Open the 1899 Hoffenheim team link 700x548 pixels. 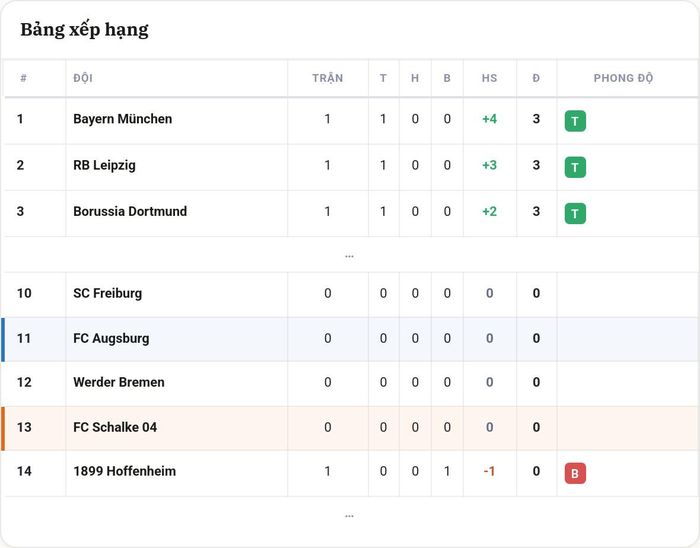coord(125,471)
